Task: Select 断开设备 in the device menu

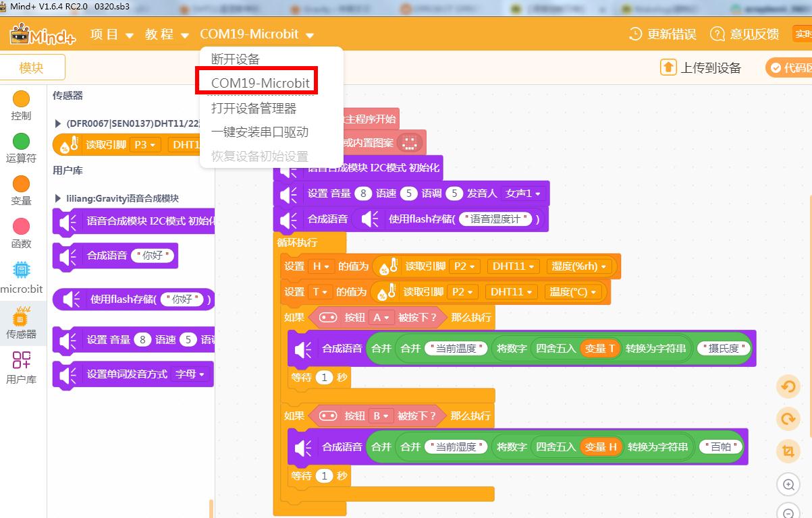Action: (x=236, y=59)
